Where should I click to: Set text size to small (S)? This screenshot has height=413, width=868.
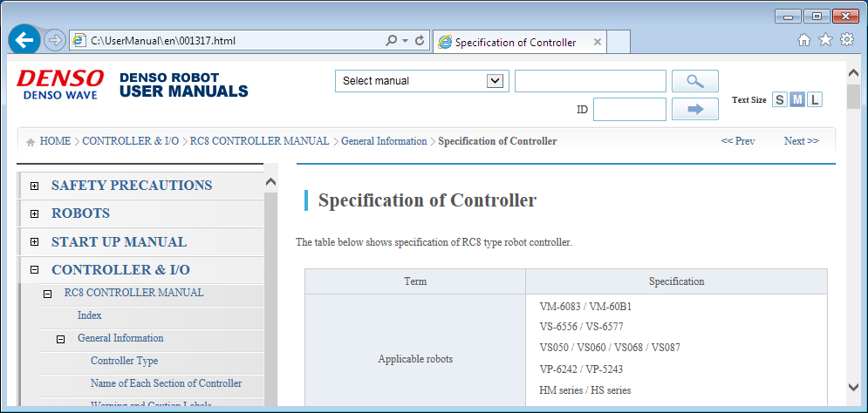779,100
